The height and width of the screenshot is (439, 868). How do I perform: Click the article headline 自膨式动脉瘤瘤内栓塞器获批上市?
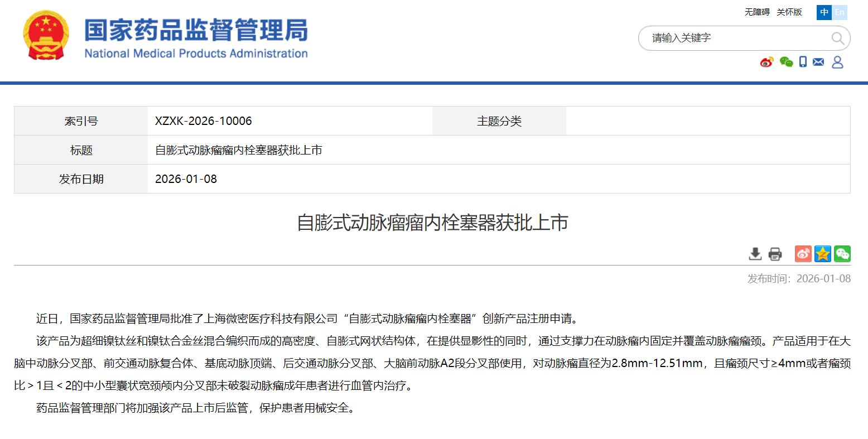coord(432,223)
